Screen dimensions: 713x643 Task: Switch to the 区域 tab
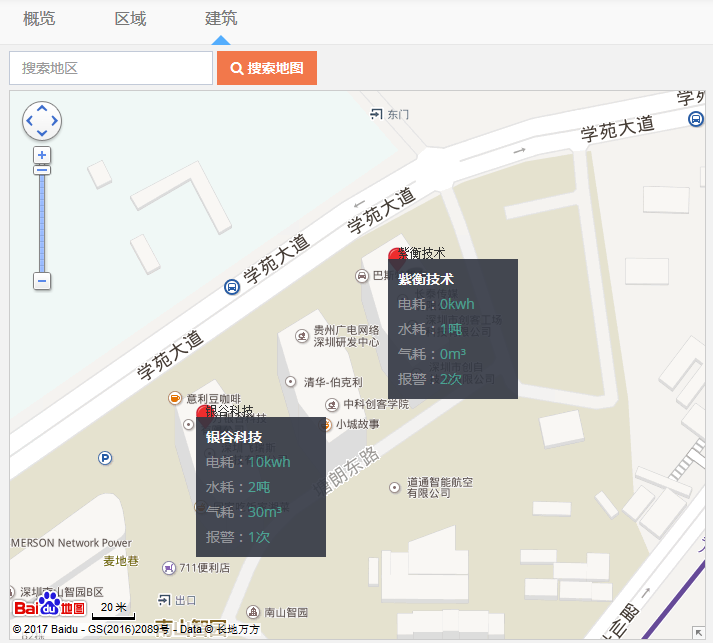click(x=131, y=19)
